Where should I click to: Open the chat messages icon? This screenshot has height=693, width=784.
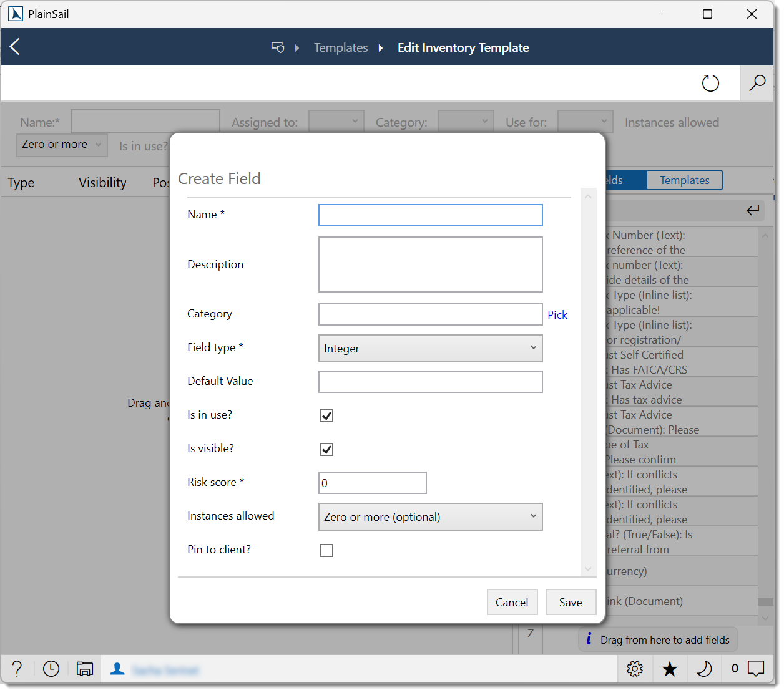(x=756, y=669)
